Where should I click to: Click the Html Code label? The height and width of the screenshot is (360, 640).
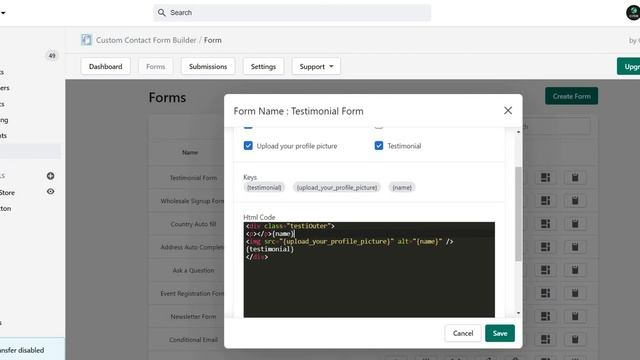click(x=259, y=217)
